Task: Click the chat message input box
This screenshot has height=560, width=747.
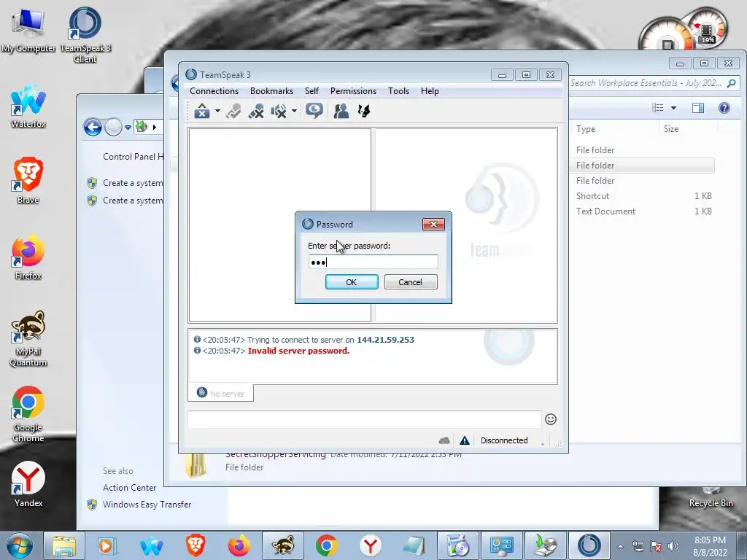Action: click(x=365, y=419)
